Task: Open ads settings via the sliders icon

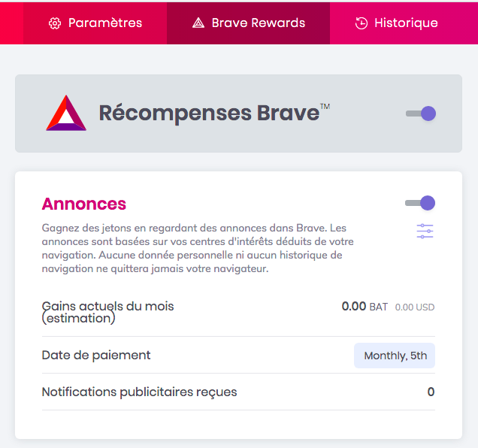Action: [425, 232]
